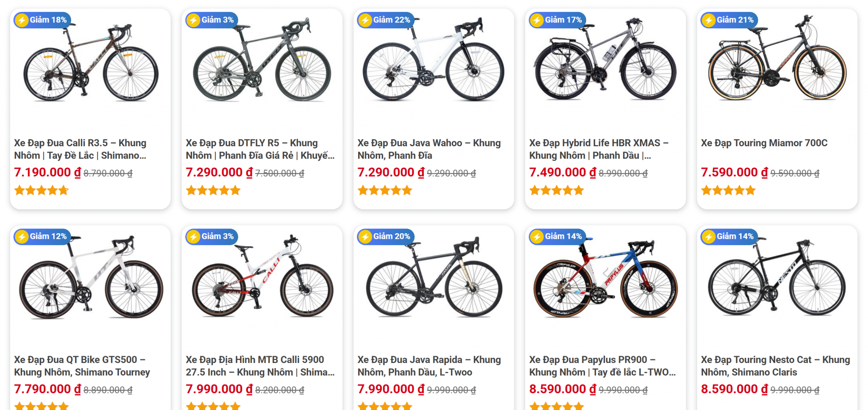This screenshot has width=868, height=410.
Task: Click the Giảm 20% discount badge
Action: 385,237
